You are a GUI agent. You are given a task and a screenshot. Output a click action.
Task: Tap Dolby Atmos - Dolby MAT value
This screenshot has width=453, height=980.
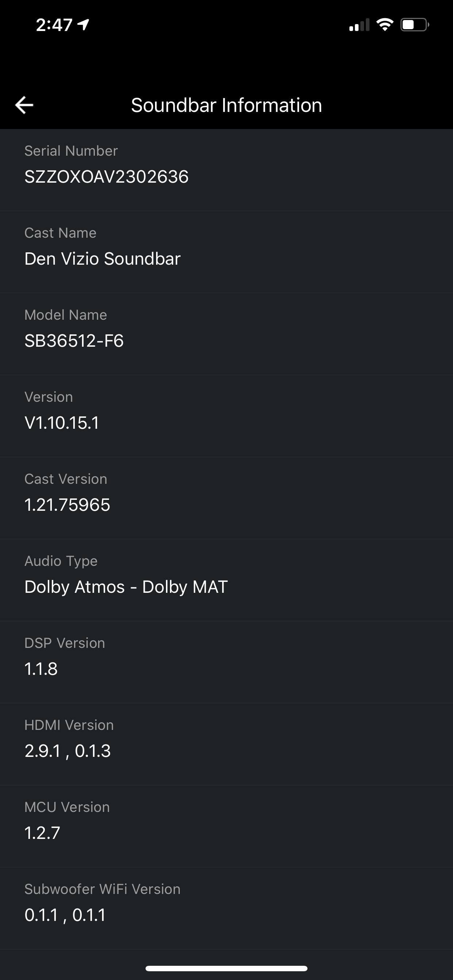[x=126, y=587]
